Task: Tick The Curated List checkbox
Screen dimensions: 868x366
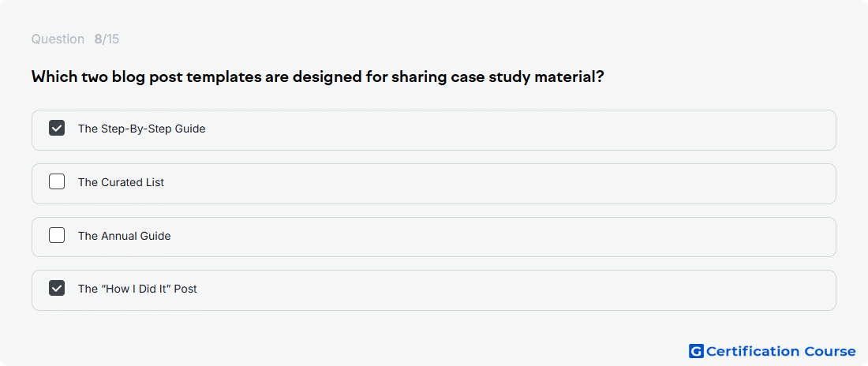Action: click(57, 181)
